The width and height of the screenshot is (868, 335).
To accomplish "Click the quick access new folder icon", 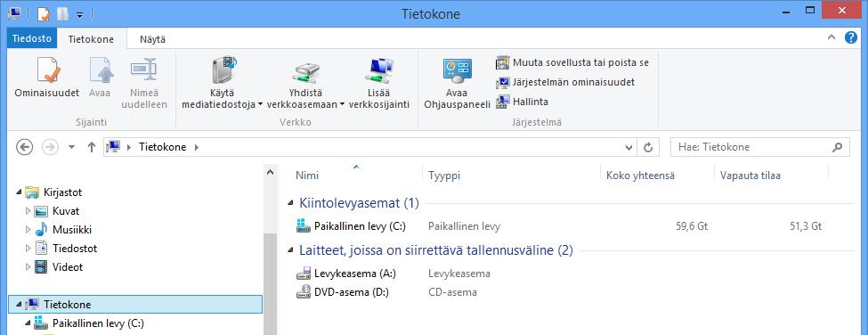I will pyautogui.click(x=62, y=14).
